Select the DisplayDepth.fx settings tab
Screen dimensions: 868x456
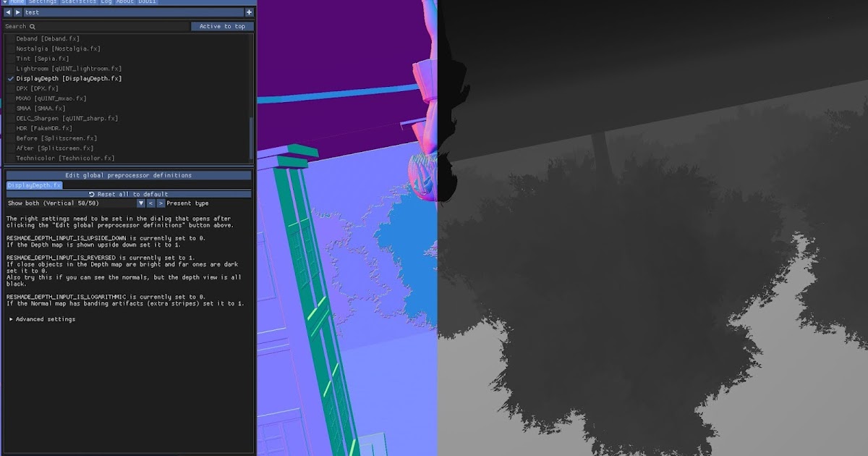click(33, 185)
